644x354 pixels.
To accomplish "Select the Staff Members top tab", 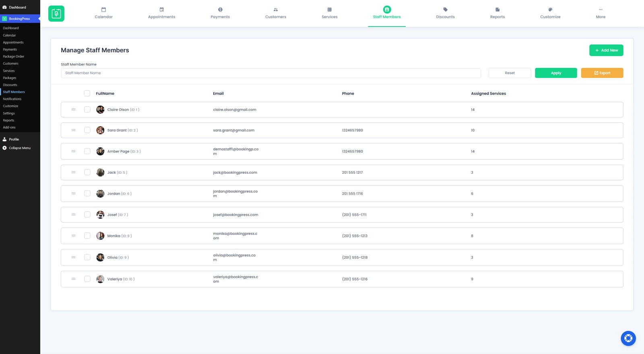I will pos(387,13).
